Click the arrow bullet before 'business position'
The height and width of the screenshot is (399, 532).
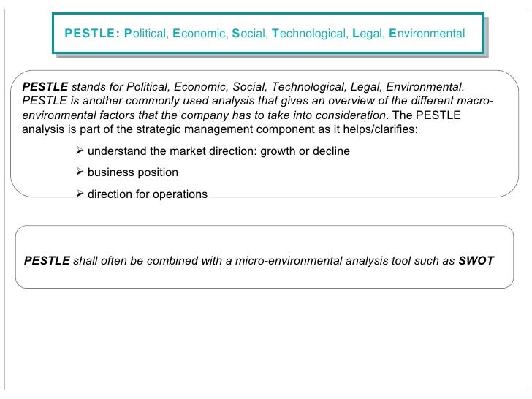point(80,172)
